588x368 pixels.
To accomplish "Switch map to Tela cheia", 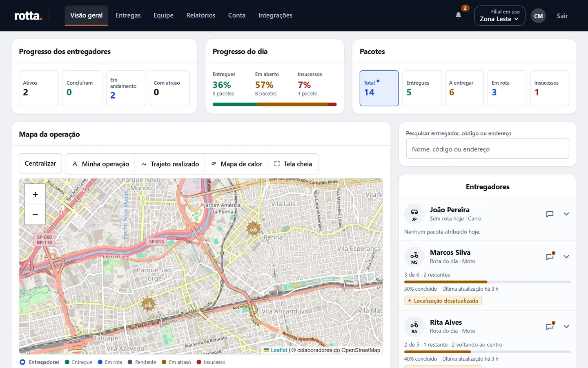I will 293,164.
